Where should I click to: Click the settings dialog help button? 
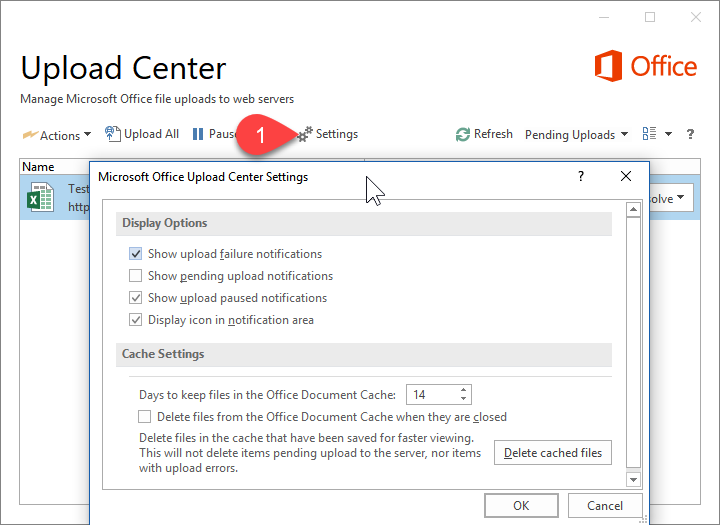(x=581, y=176)
